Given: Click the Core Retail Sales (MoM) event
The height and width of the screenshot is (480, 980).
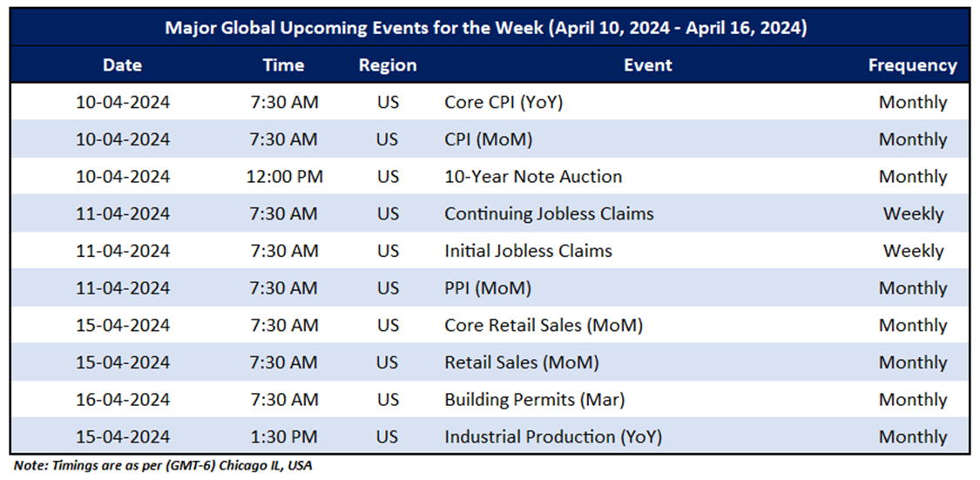Looking at the screenshot, I should 544,326.
